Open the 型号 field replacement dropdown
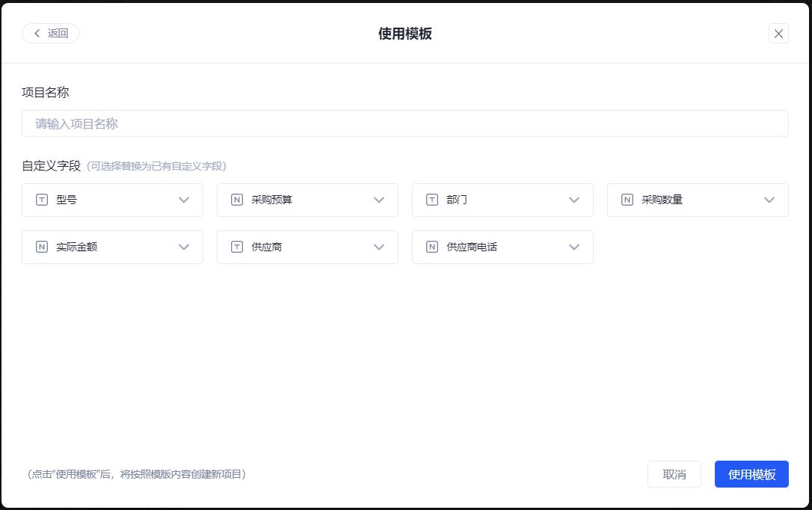The width and height of the screenshot is (812, 510). tap(183, 200)
